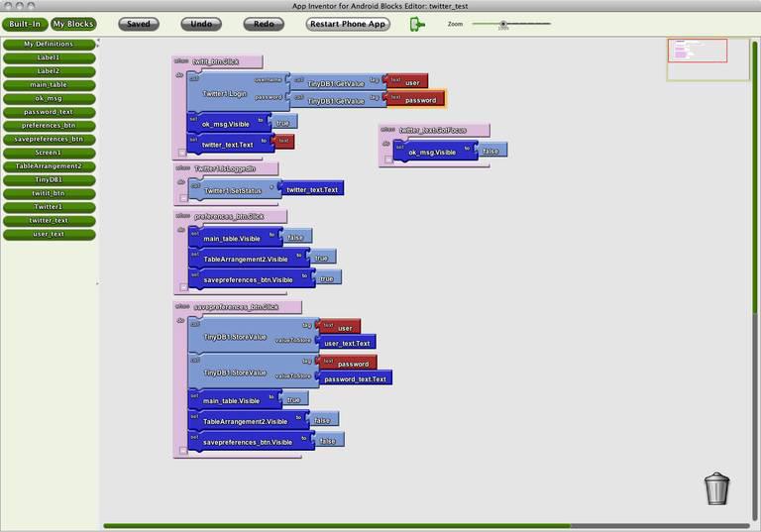Viewport: 761px width, 532px height.
Task: Click the phone connection icon in toolbar
Action: [x=417, y=24]
